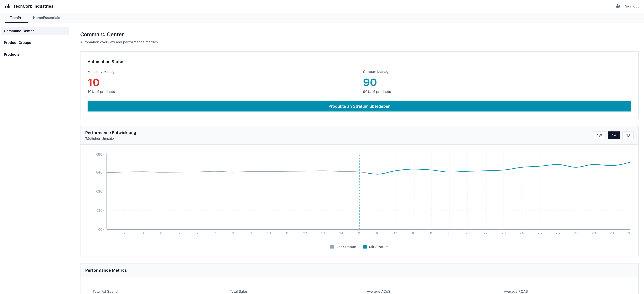Click the Sign out link

(632, 6)
